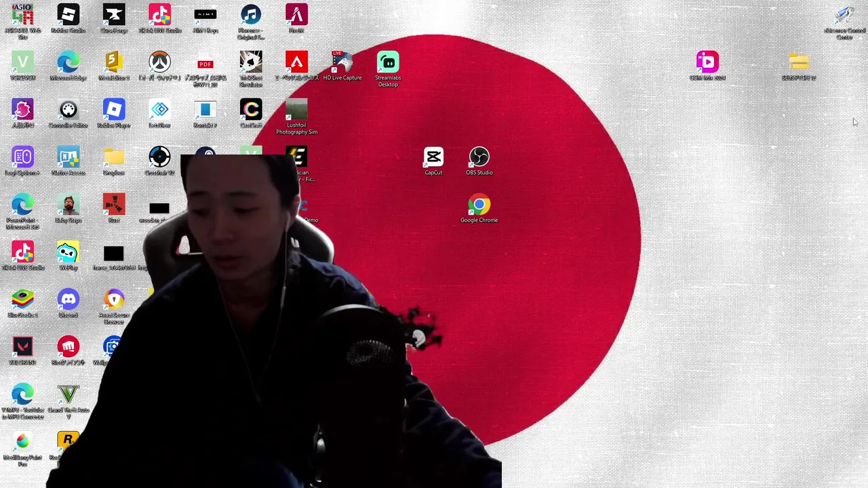This screenshot has width=868, height=488.
Task: Launch Roblox Player
Action: click(114, 110)
